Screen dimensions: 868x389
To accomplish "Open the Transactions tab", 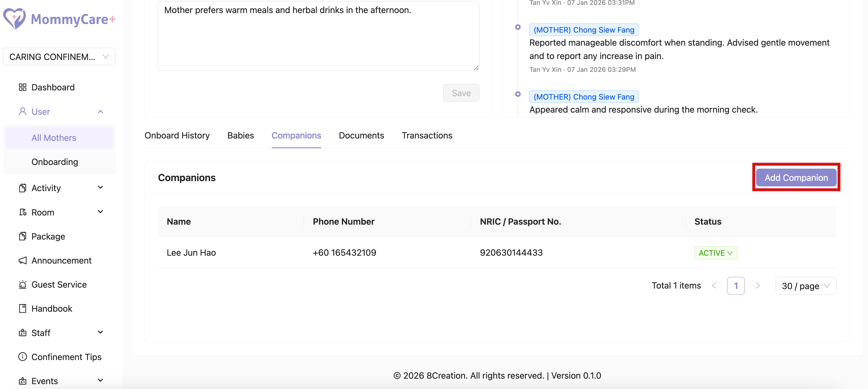I will click(x=427, y=135).
